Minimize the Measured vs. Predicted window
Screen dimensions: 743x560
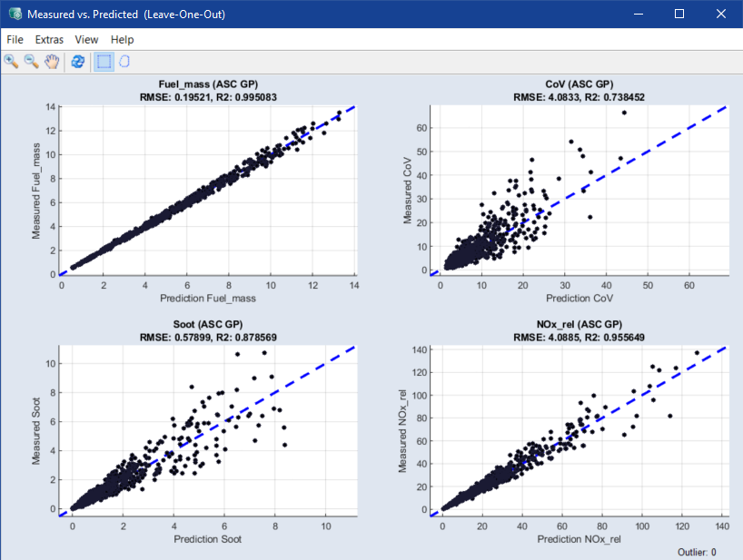(x=638, y=15)
